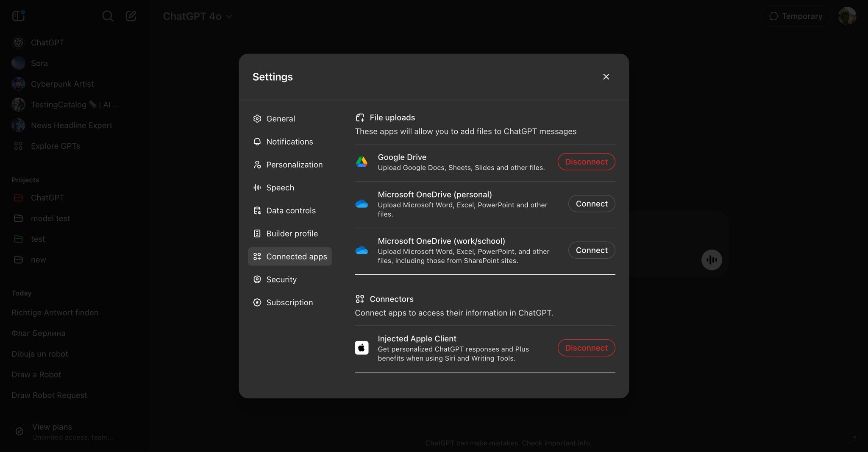Viewport: 868px width, 452px height.
Task: Click the Cyberpunk Artist avatar icon
Action: [x=18, y=84]
